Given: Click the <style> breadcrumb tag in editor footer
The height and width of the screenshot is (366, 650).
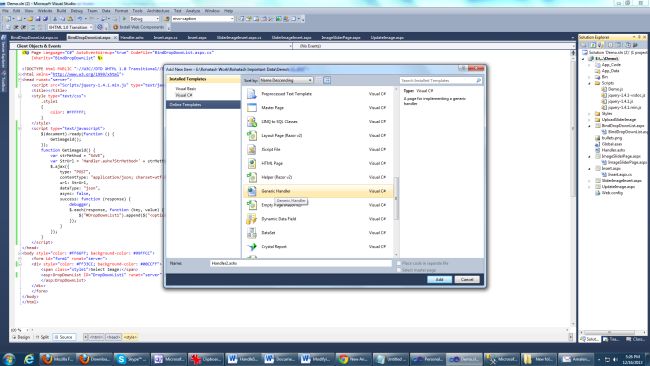Looking at the screenshot, I should [130, 337].
